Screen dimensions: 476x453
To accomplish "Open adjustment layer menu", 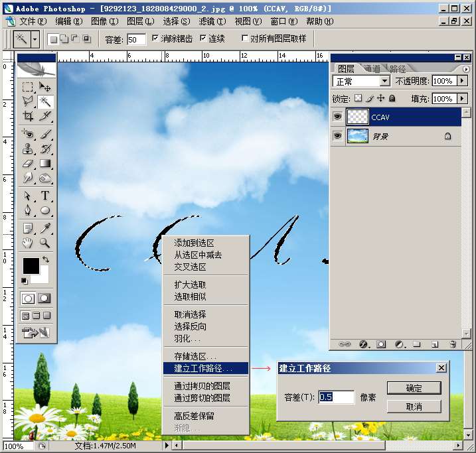I will [x=400, y=344].
